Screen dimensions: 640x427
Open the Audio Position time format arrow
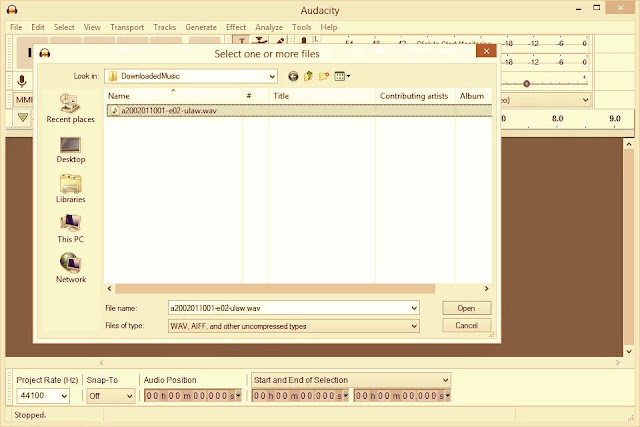coord(238,396)
